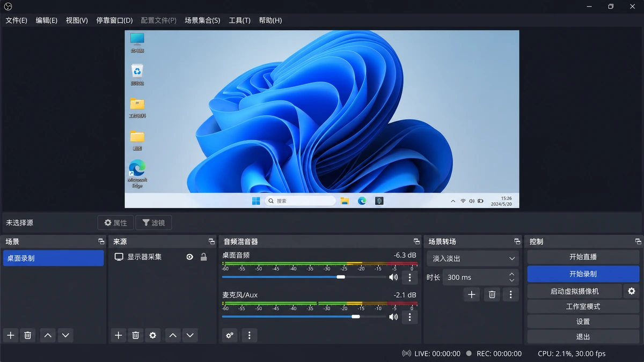
Task: Undock the 音频混音器 panel
Action: (x=416, y=242)
